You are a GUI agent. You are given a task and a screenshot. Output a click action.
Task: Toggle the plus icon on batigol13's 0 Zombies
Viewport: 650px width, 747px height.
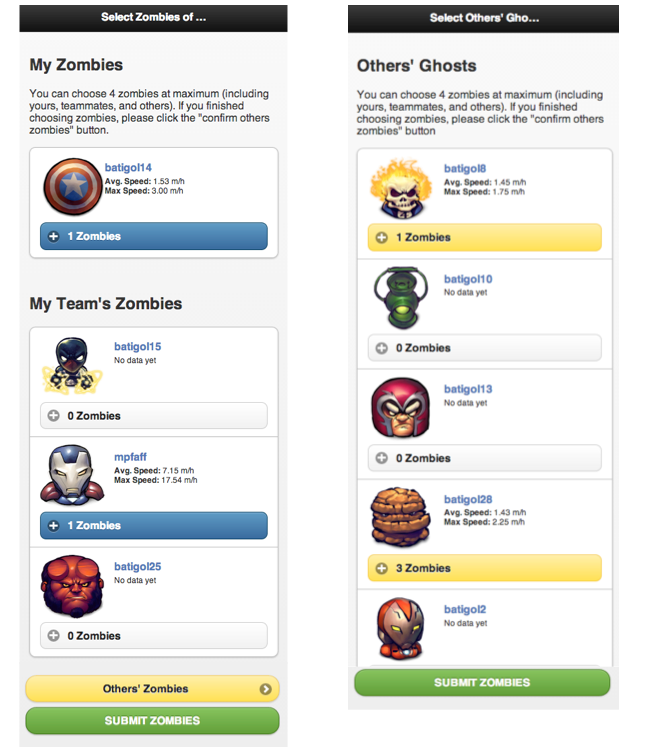382,458
